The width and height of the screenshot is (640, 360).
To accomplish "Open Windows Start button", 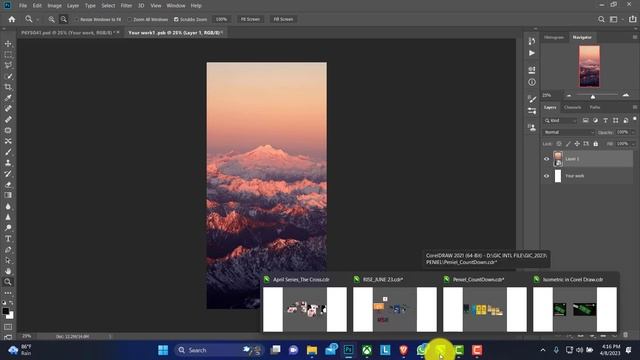I will [163, 350].
